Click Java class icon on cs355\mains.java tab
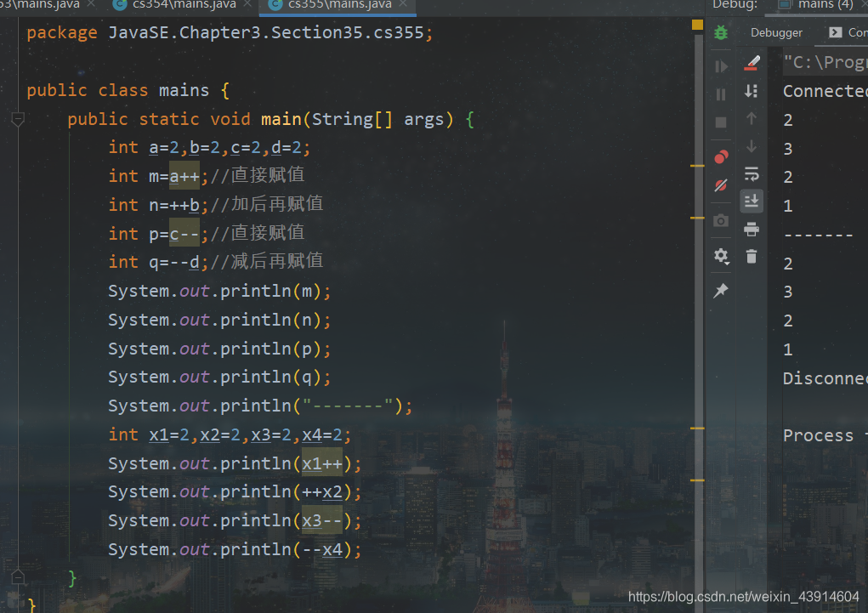The width and height of the screenshot is (868, 613). [275, 4]
